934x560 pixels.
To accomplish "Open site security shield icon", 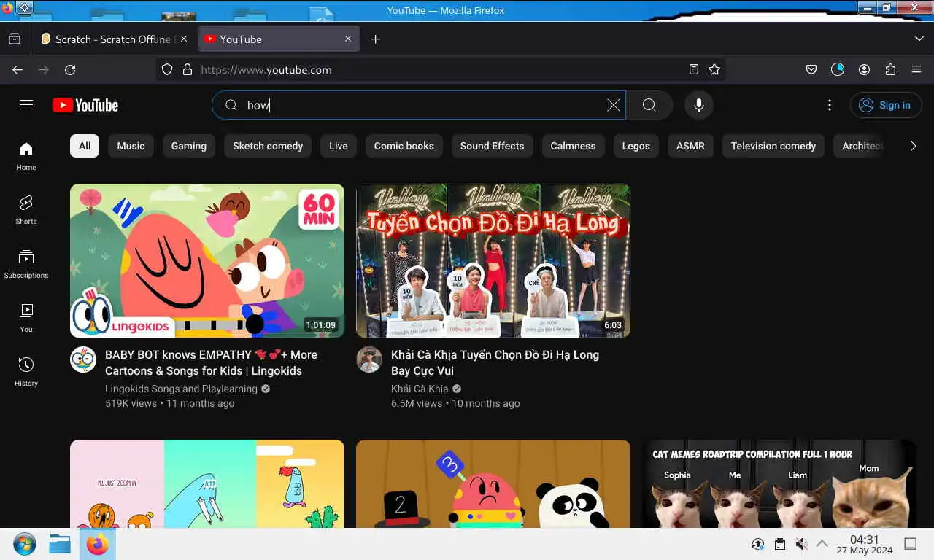I will coord(167,70).
